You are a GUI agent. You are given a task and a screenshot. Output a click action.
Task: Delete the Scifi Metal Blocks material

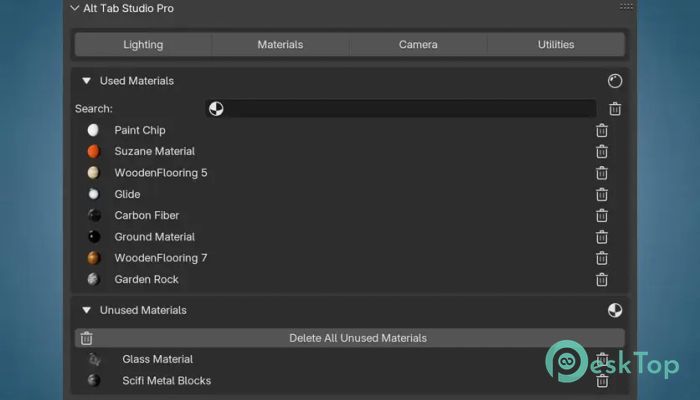pyautogui.click(x=602, y=381)
